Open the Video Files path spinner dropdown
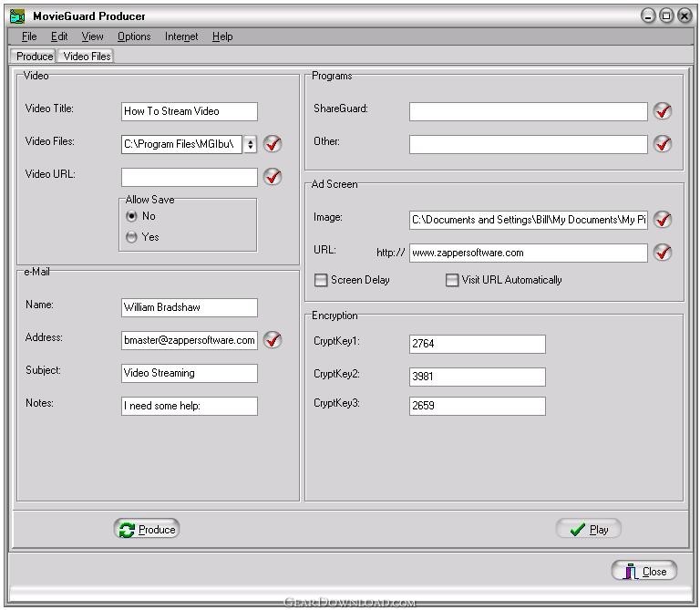 click(x=251, y=144)
